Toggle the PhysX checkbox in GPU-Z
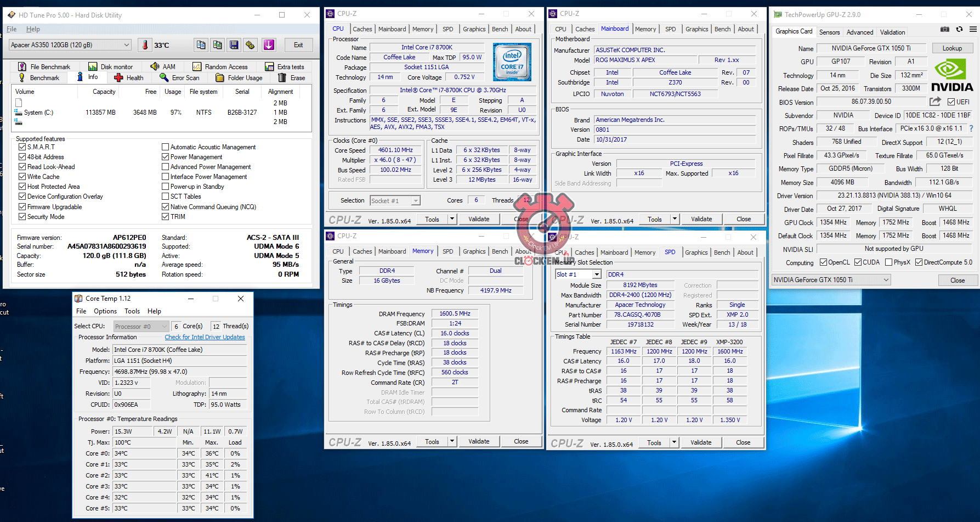The height and width of the screenshot is (522, 980). 889,262
